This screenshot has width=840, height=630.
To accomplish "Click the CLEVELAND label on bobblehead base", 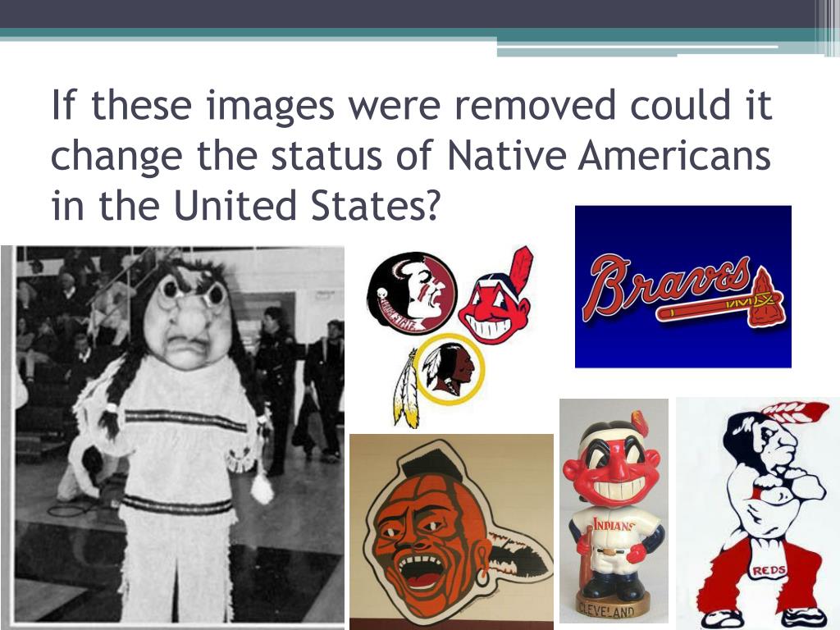I will coord(606,610).
